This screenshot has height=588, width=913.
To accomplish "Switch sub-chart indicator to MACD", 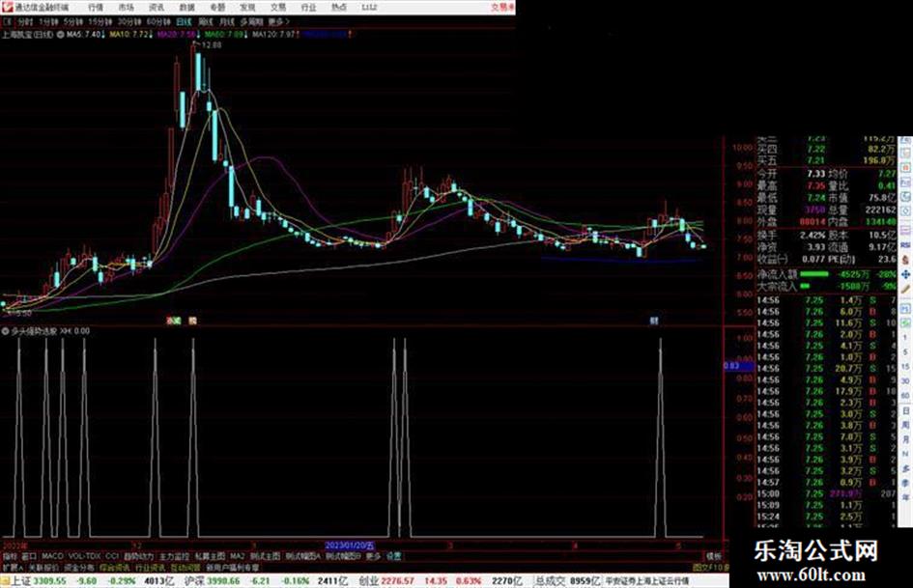I will [52, 556].
